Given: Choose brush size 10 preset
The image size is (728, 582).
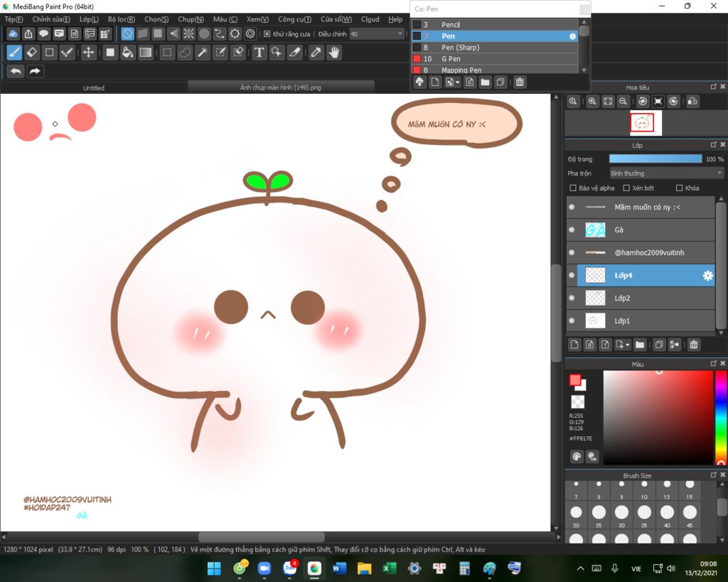Looking at the screenshot, I should (x=644, y=489).
